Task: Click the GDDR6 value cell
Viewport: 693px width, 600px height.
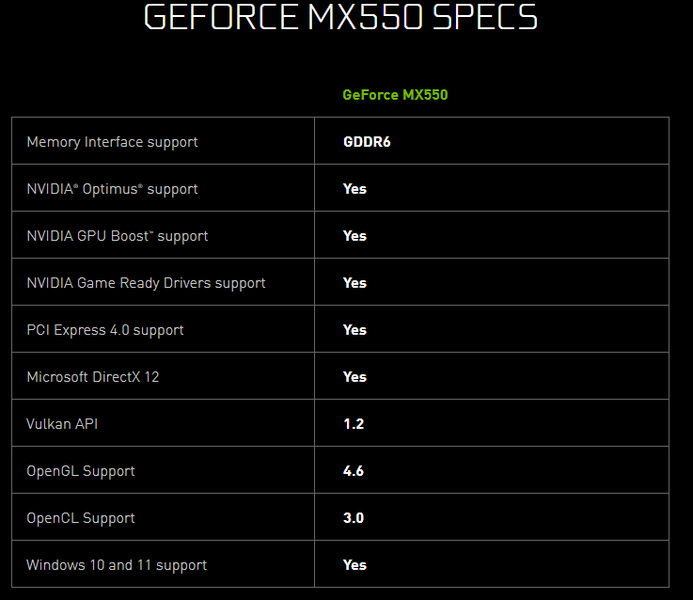Action: click(366, 142)
